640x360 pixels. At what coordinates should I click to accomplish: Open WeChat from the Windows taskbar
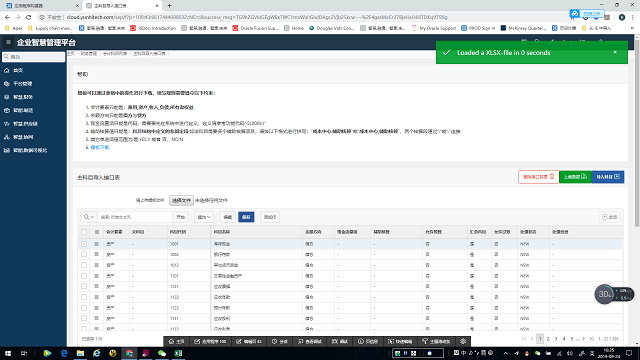162,353
